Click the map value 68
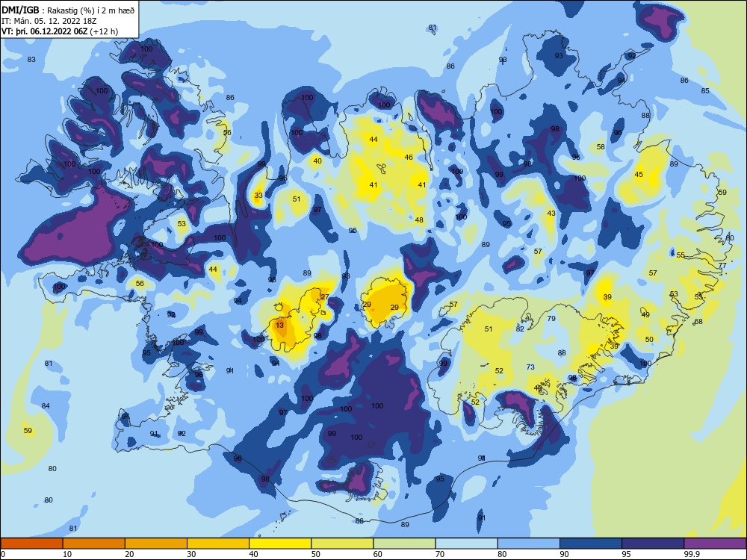 click(x=698, y=321)
